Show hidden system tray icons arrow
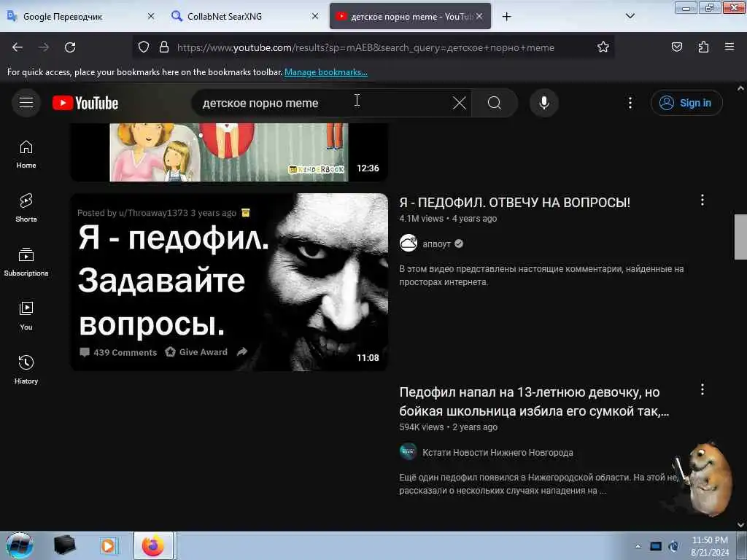This screenshot has width=747, height=560. pyautogui.click(x=638, y=546)
